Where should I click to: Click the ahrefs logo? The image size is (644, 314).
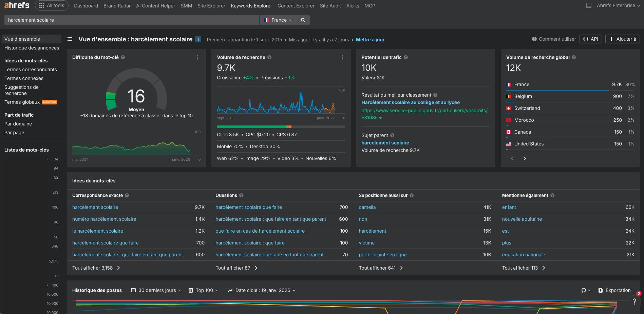(16, 5)
